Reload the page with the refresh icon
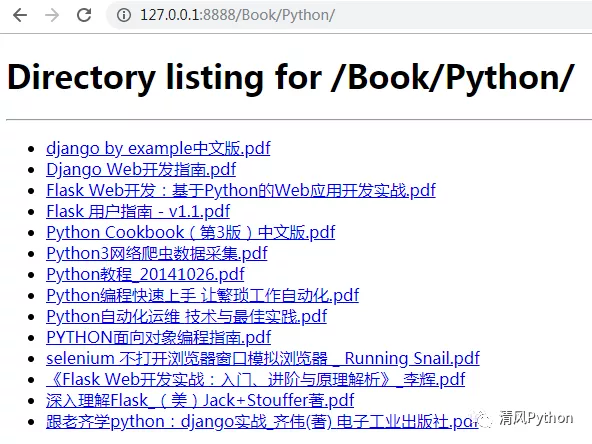Screen dimensions: 592x444 [84, 15]
